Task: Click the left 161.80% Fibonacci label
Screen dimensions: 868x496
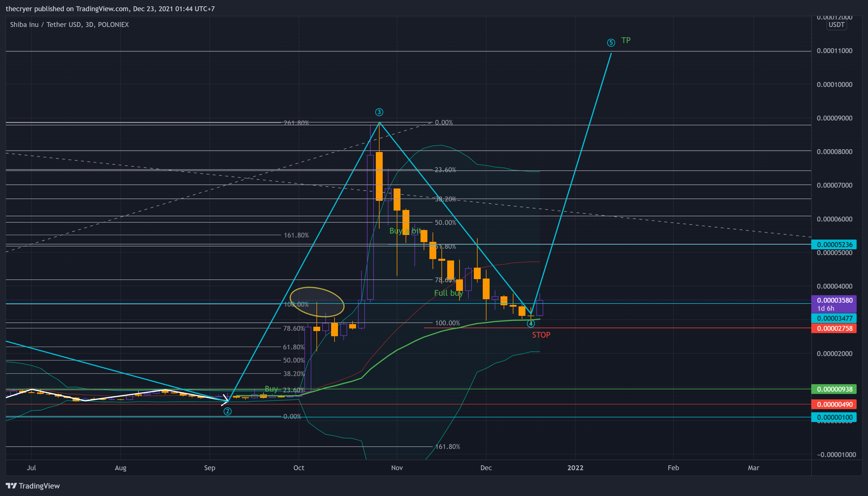Action: 296,235
